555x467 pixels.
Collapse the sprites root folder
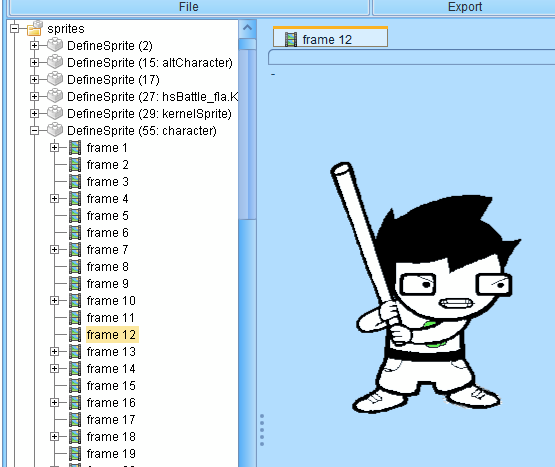(15, 28)
